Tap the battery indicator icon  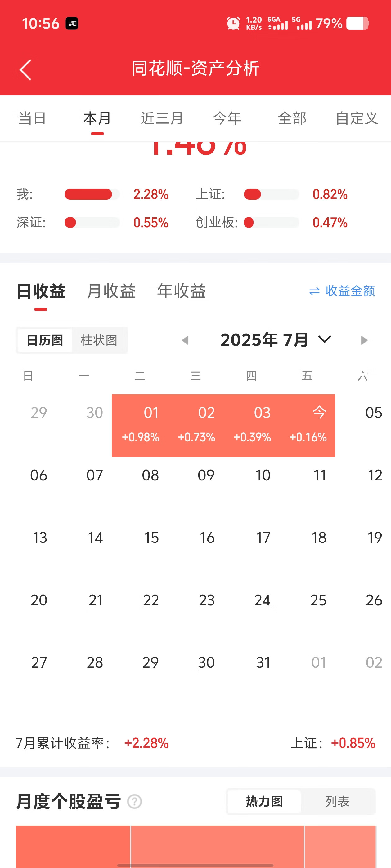pos(357,24)
